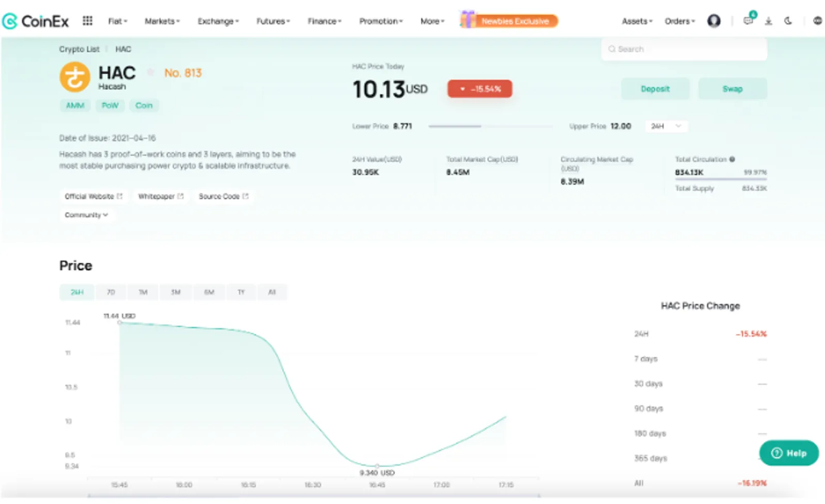Expand the Exchange menu

coord(218,21)
